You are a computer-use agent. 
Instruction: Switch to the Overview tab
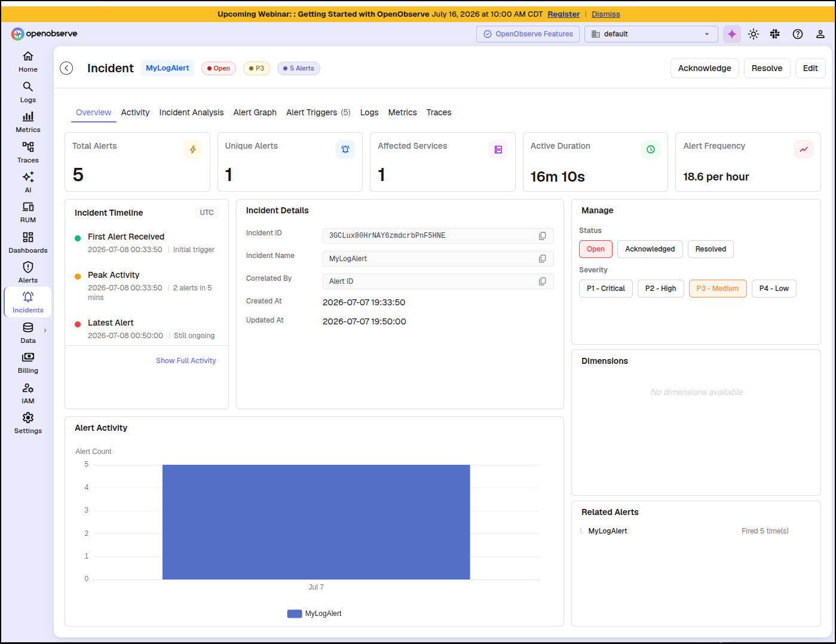point(93,112)
